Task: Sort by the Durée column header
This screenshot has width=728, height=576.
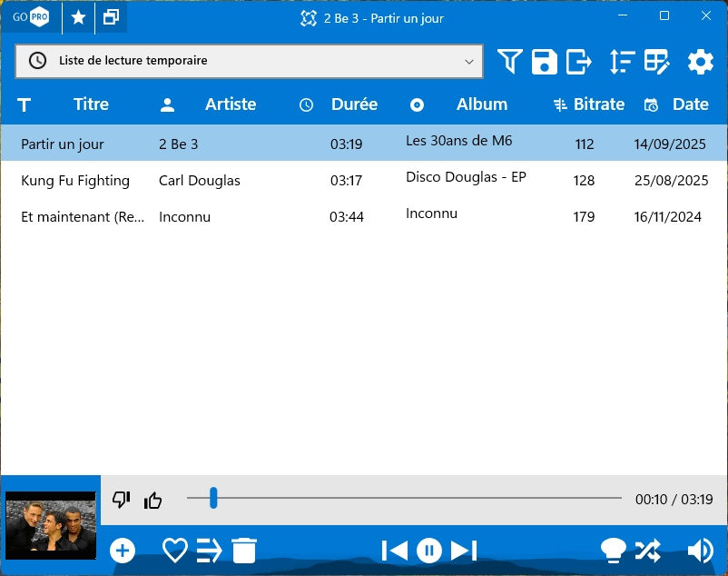Action: coord(354,104)
